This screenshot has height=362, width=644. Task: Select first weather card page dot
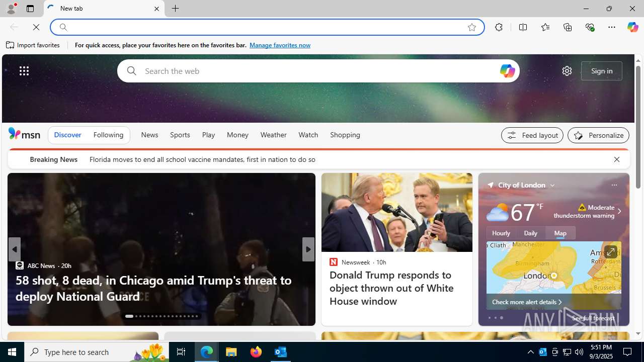coord(489,318)
